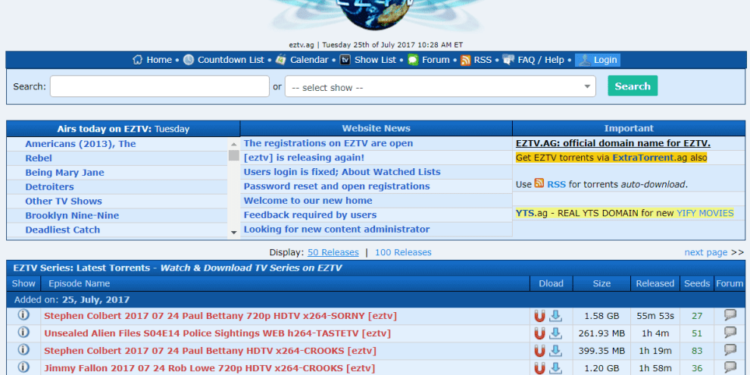Show info icon for Stephen Colbert 720p SORNY
Viewport: 750px width, 375px height.
pos(23,315)
